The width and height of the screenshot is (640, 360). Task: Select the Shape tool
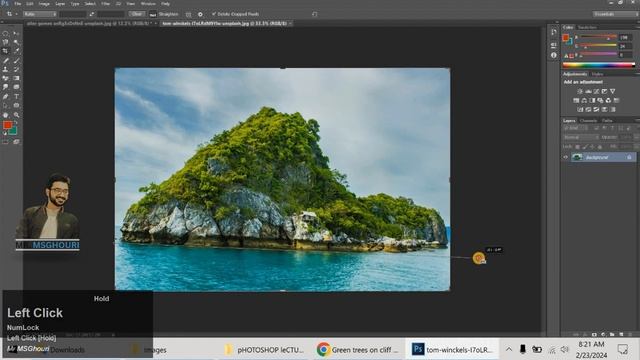pos(16,106)
